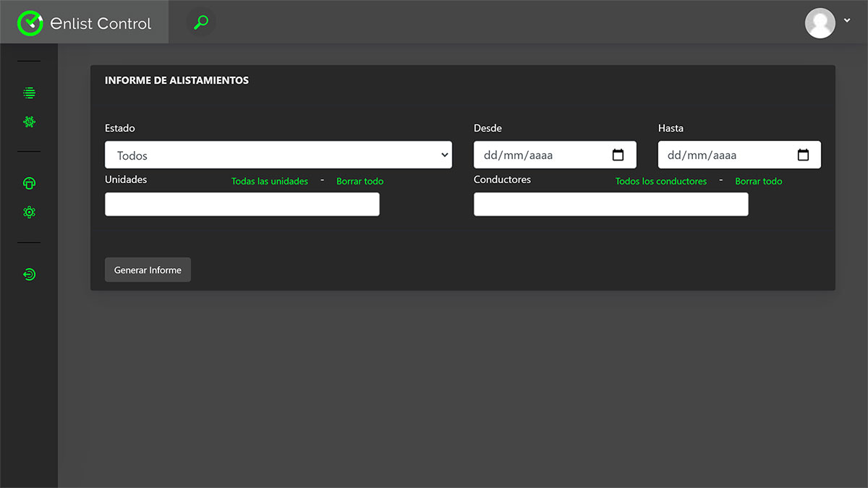This screenshot has height=488, width=868.
Task: Focus the Conductores input field
Action: [x=610, y=205]
